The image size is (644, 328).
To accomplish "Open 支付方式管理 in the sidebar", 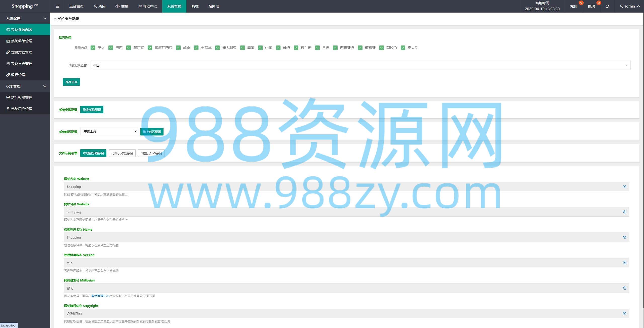I will click(x=22, y=52).
